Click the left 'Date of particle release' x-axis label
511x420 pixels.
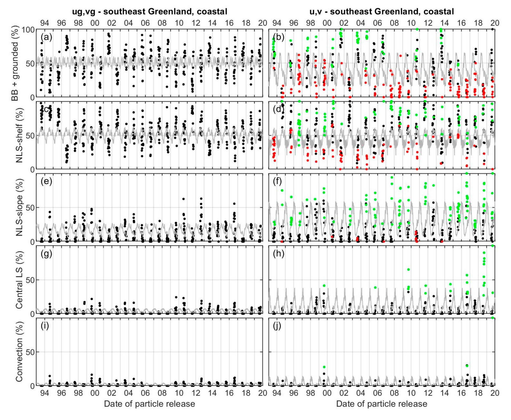pos(149,404)
